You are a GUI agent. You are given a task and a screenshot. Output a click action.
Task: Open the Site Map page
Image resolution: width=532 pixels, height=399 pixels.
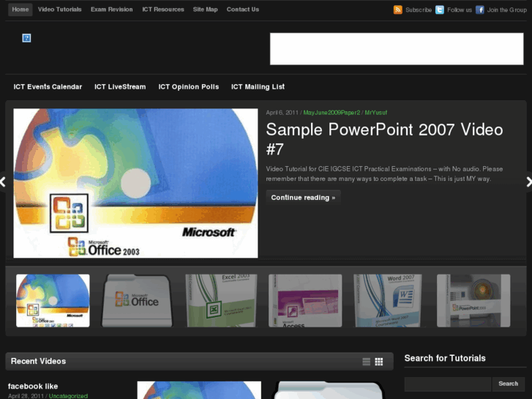pos(206,10)
